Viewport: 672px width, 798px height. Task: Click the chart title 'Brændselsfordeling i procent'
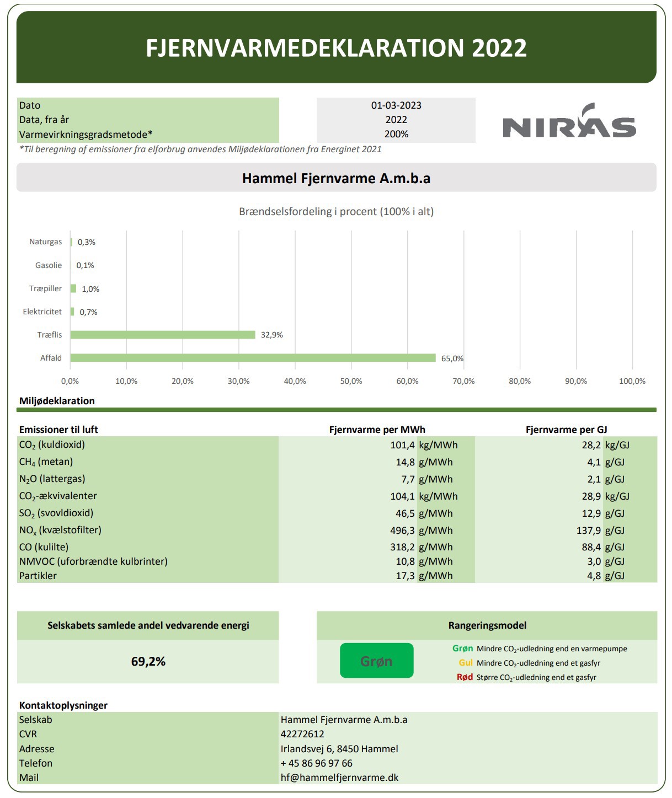[336, 211]
